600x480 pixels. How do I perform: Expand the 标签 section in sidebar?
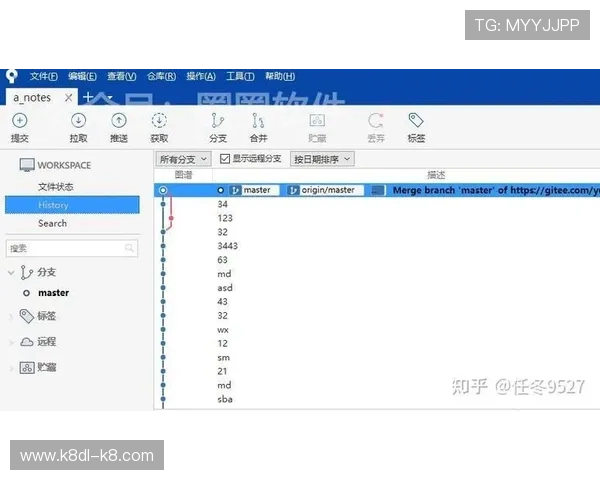11,317
